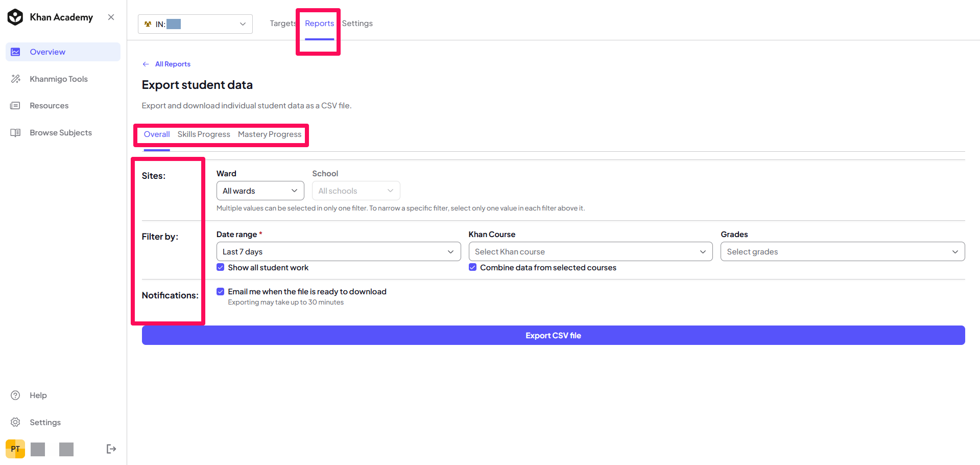Click the Resources list icon
This screenshot has height=465, width=980.
[x=16, y=106]
